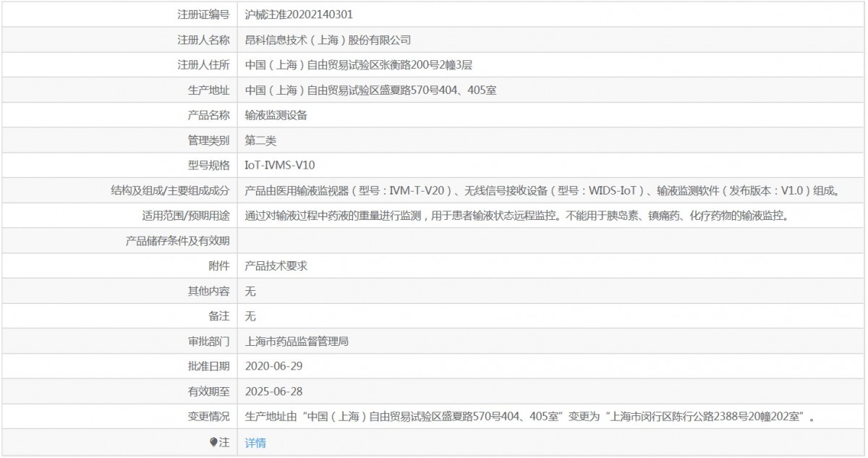Click the 其他内容 label
This screenshot has height=458, width=868.
[208, 291]
